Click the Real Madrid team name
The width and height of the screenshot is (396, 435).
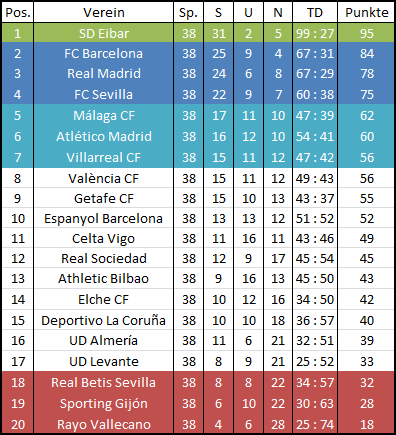tap(104, 74)
